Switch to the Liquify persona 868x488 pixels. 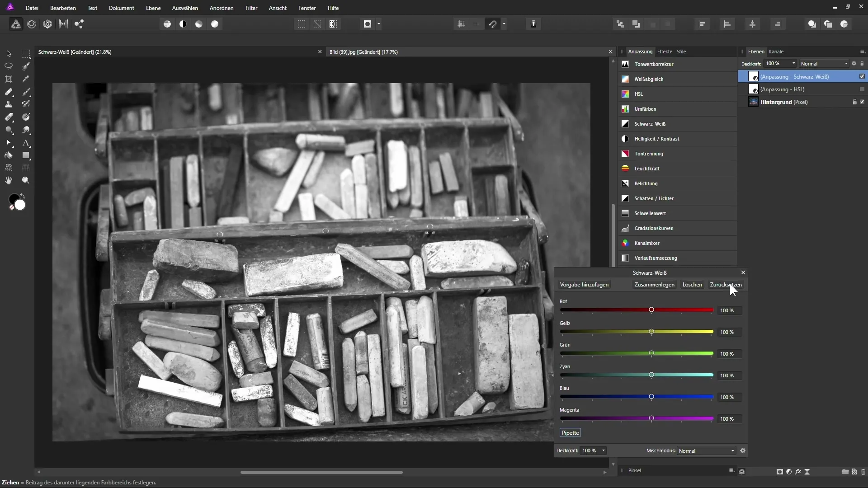[x=32, y=24]
